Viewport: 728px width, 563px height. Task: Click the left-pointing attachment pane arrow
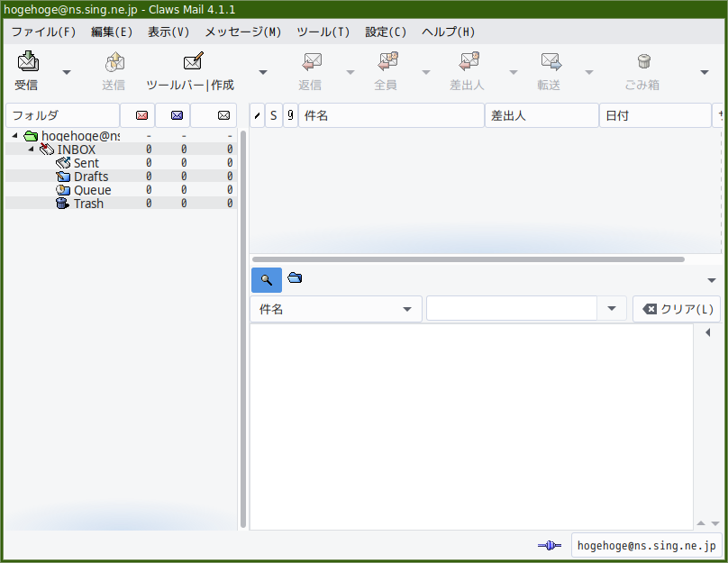[707, 332]
